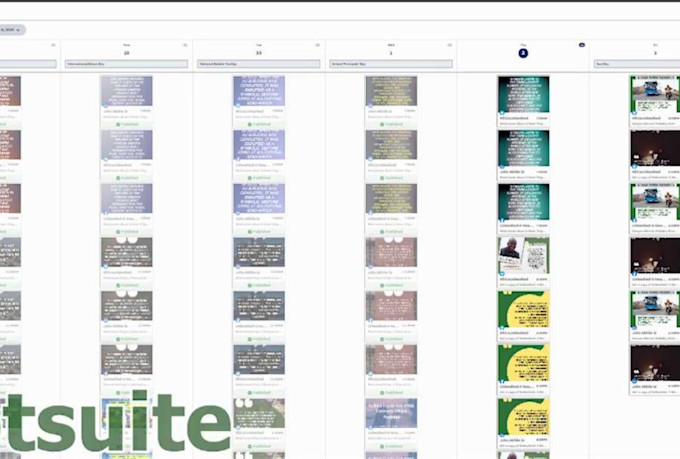Open Tuesday's green aerial quote post

click(259, 424)
